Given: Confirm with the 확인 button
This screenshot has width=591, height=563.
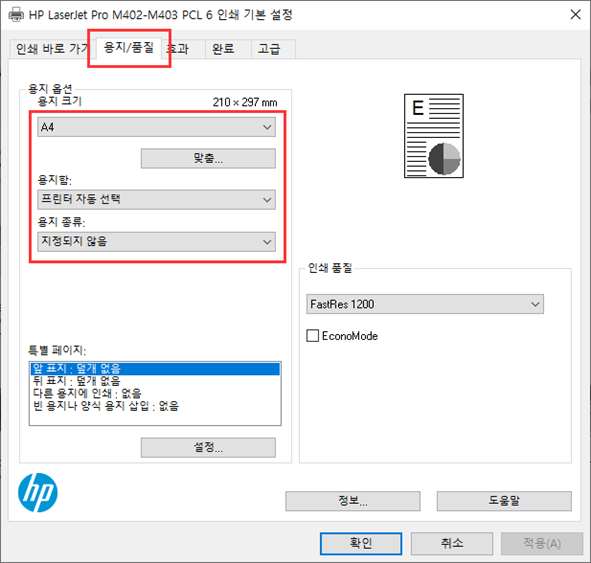Looking at the screenshot, I should click(x=361, y=543).
